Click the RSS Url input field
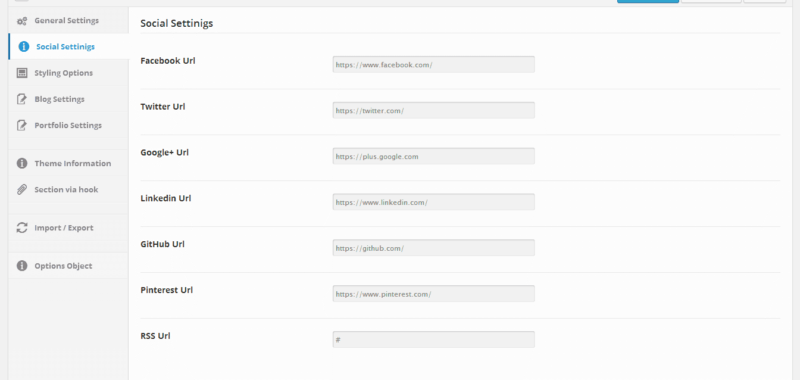This screenshot has height=380, width=800. coord(434,340)
